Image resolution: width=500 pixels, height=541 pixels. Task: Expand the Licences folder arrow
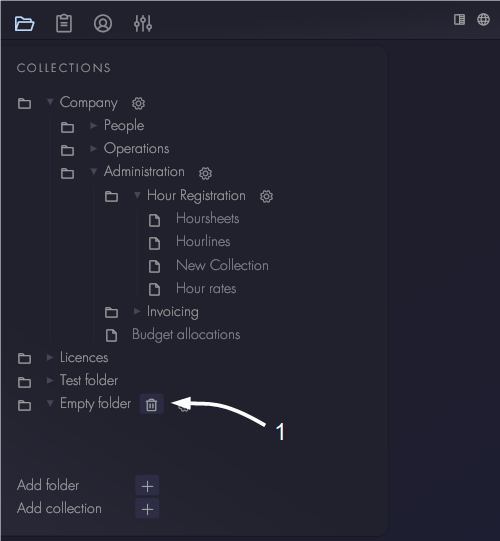[50, 357]
